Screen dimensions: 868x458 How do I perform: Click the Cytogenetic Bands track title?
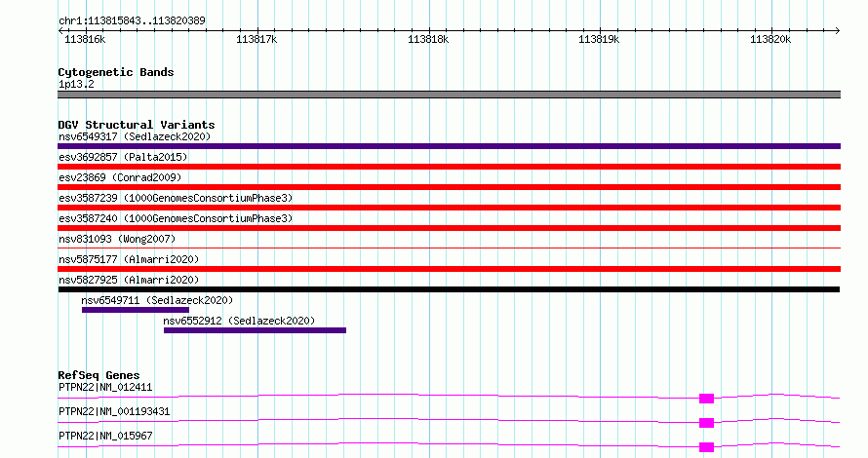116,72
